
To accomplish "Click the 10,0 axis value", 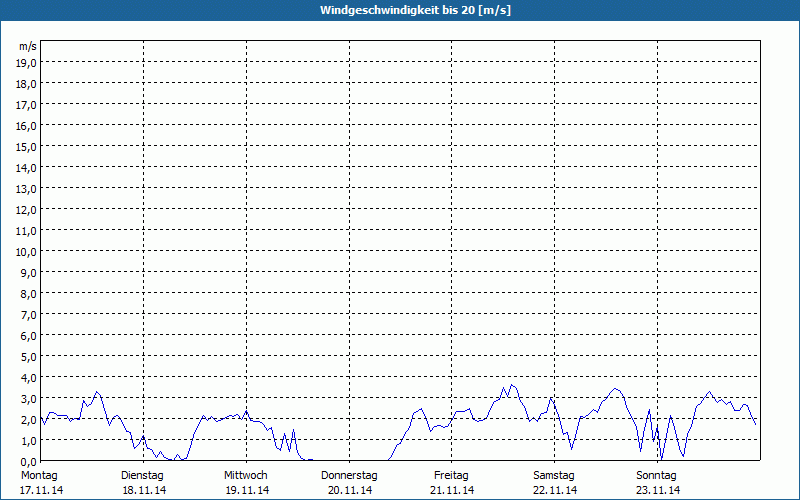I will coord(26,252).
